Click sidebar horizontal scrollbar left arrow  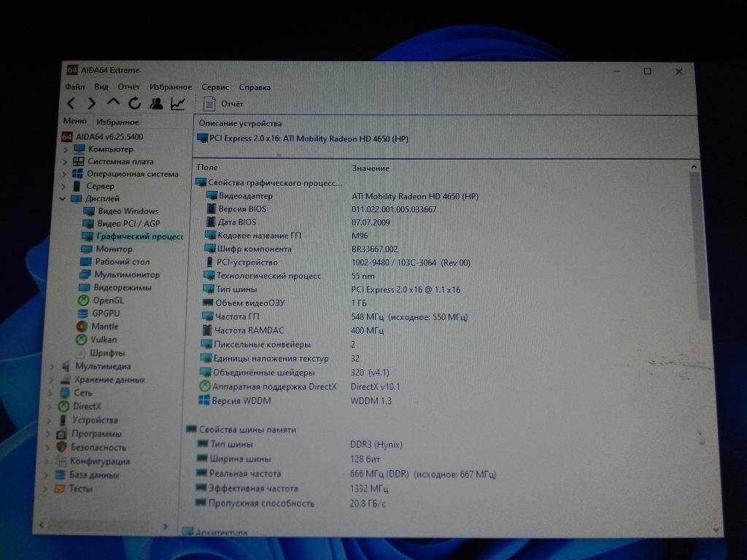[42, 525]
